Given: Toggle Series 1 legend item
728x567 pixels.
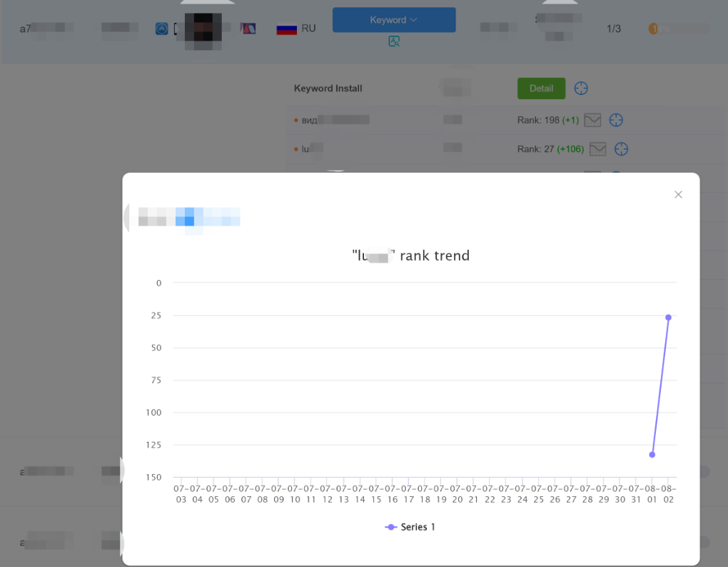Looking at the screenshot, I should point(410,527).
